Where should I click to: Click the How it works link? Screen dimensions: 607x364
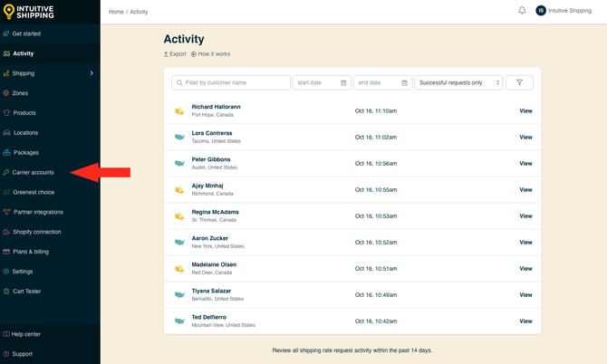click(210, 53)
